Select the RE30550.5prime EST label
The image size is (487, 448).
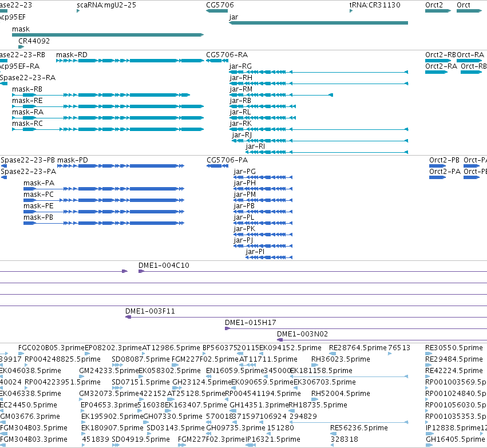[x=454, y=348]
